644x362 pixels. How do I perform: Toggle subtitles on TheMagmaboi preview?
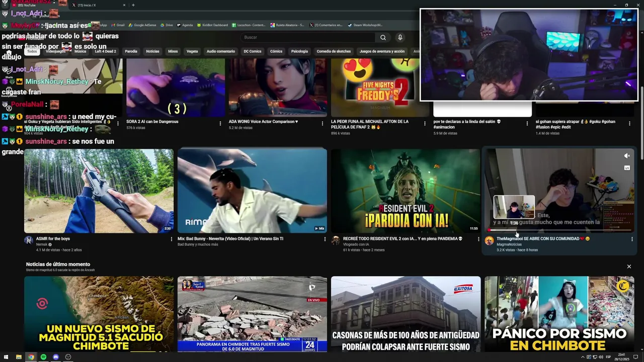627,168
